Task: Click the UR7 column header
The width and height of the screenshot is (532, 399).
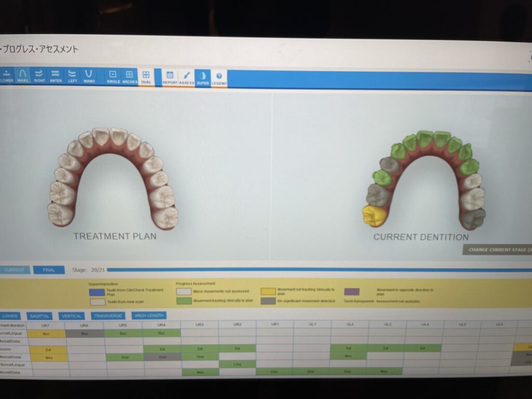Action: point(46,325)
